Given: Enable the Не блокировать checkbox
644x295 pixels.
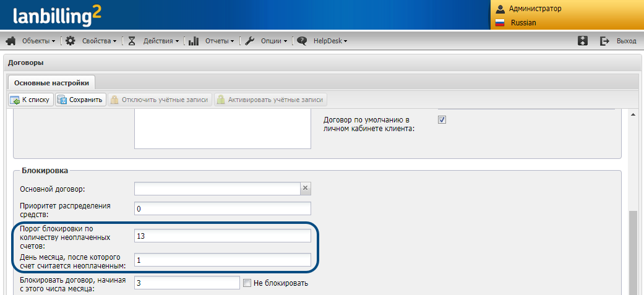Looking at the screenshot, I should (x=247, y=283).
